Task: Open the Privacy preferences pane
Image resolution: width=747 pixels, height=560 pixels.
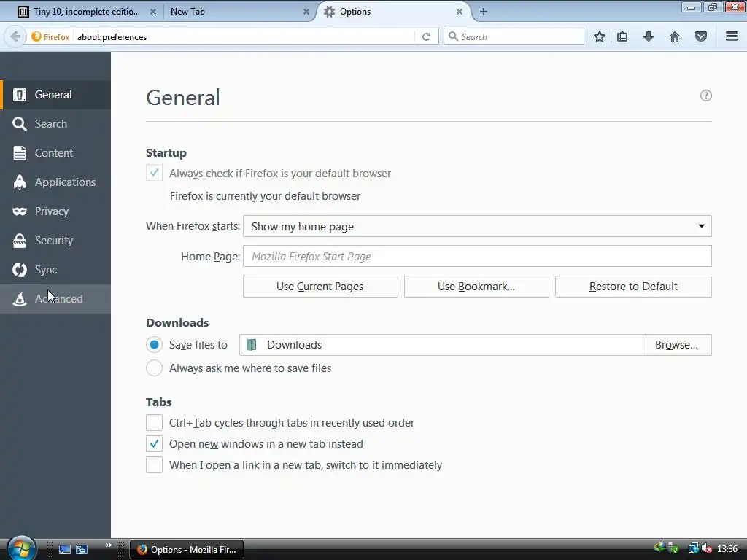Action: 55,211
